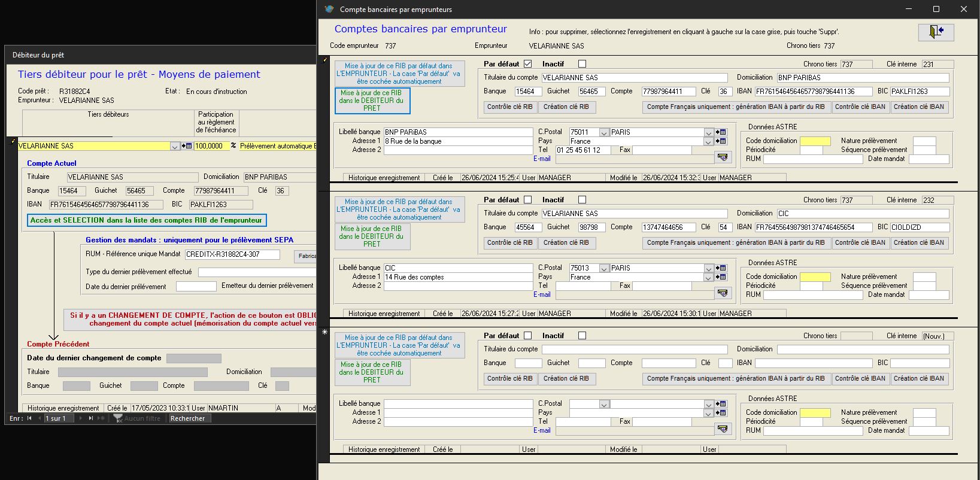Open city lookup table icon beside PARIS 75013

tap(721, 268)
